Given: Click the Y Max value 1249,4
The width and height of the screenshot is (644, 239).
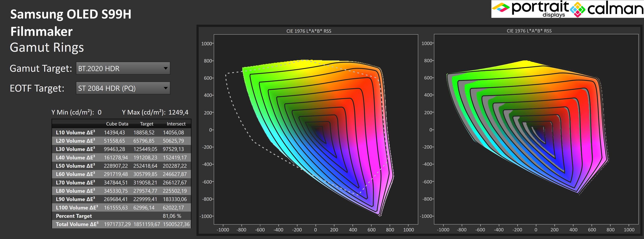Looking at the screenshot, I should coord(178,112).
